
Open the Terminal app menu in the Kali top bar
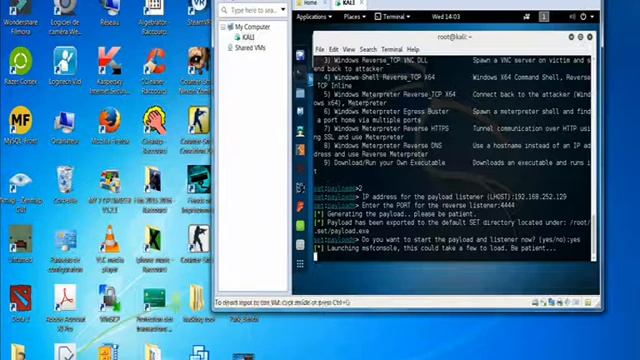[x=392, y=17]
